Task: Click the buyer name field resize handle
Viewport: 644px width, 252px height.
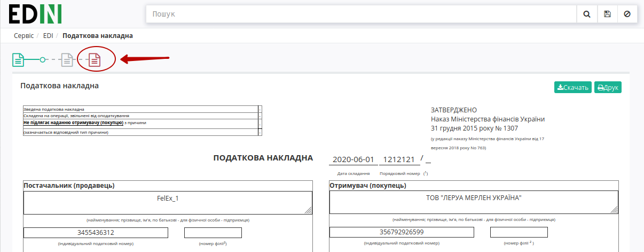Action: point(615,210)
